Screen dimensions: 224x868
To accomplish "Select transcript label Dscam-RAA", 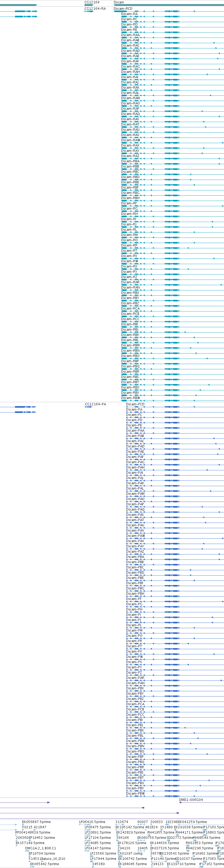I will (130, 35).
